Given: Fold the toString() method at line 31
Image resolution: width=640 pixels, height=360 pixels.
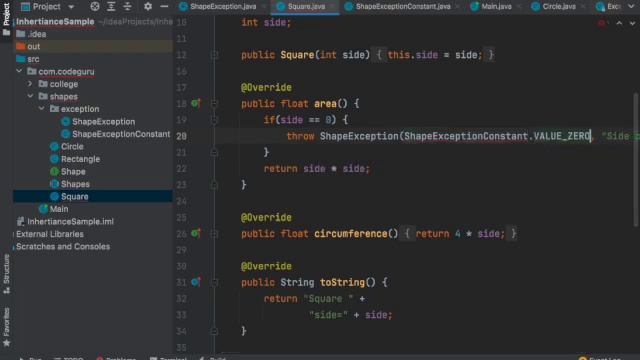Looking at the screenshot, I should click(x=214, y=282).
